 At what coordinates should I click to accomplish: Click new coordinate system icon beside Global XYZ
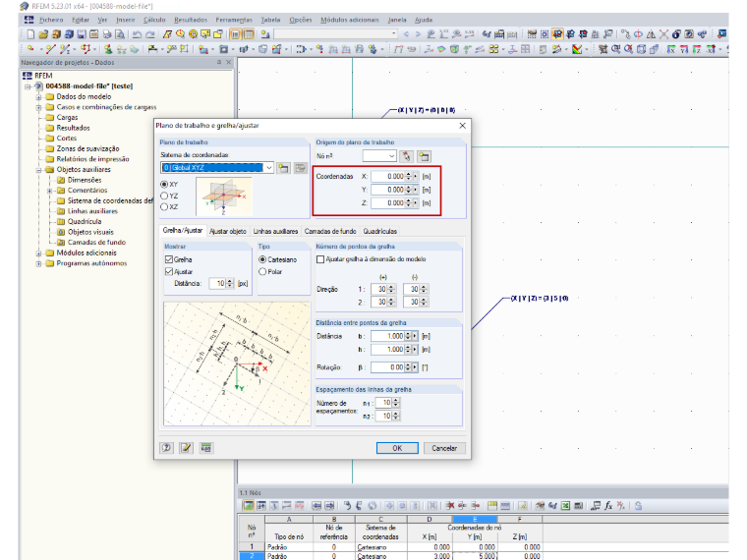point(283,168)
